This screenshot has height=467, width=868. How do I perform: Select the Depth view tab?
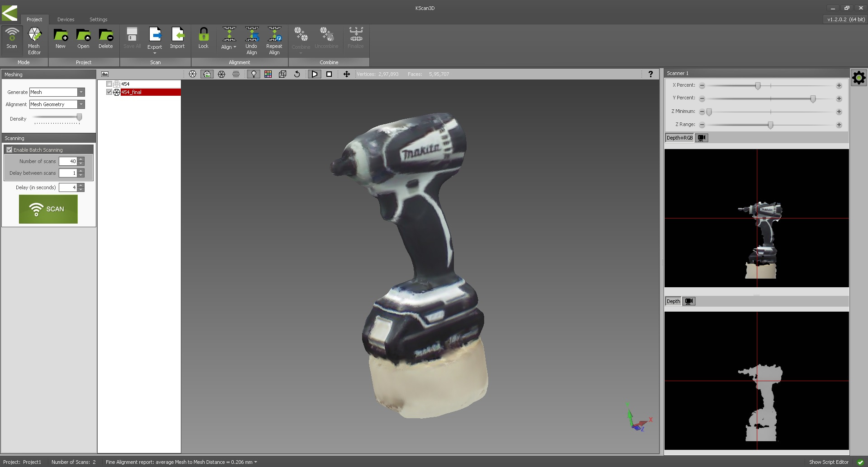click(x=673, y=301)
